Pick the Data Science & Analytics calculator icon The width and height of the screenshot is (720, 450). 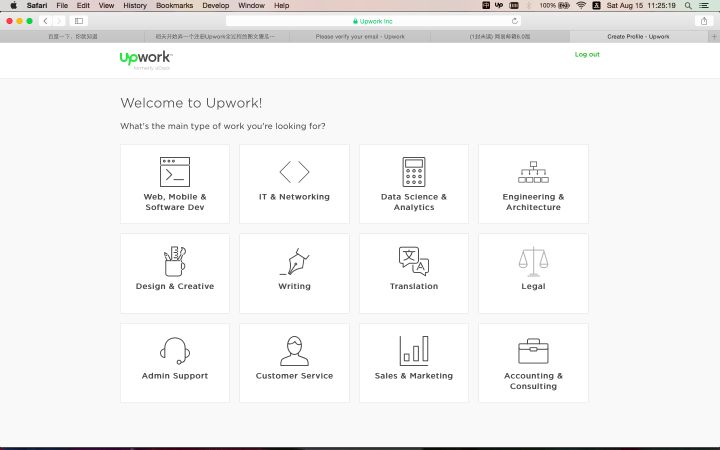coord(413,171)
